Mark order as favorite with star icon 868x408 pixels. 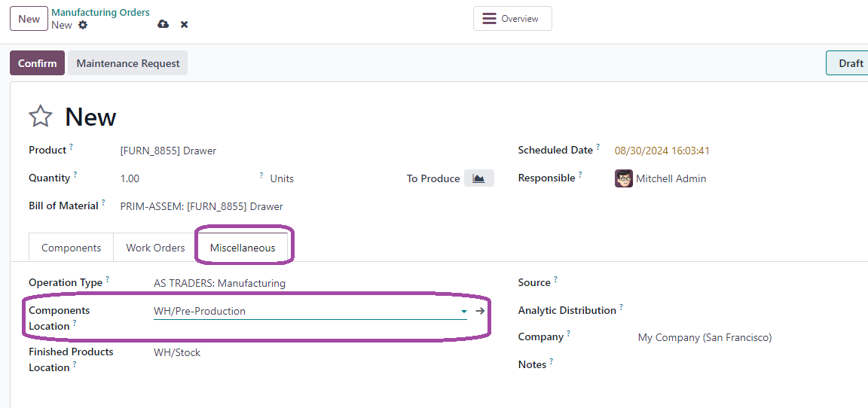[41, 117]
